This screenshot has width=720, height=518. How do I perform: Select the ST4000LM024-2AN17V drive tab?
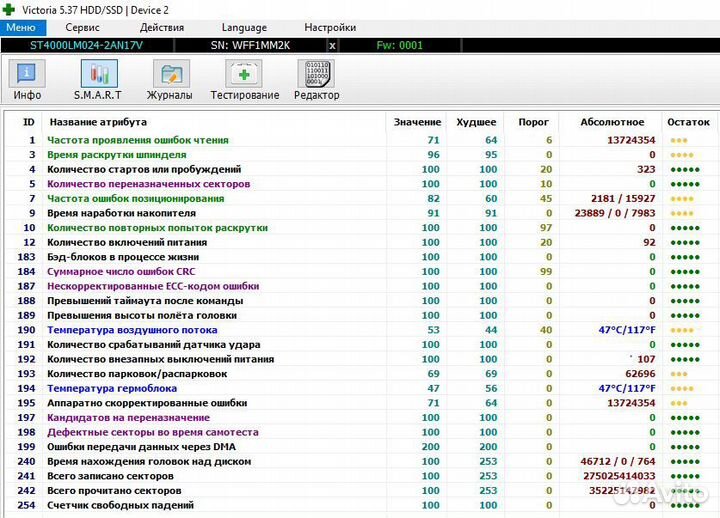tap(88, 45)
